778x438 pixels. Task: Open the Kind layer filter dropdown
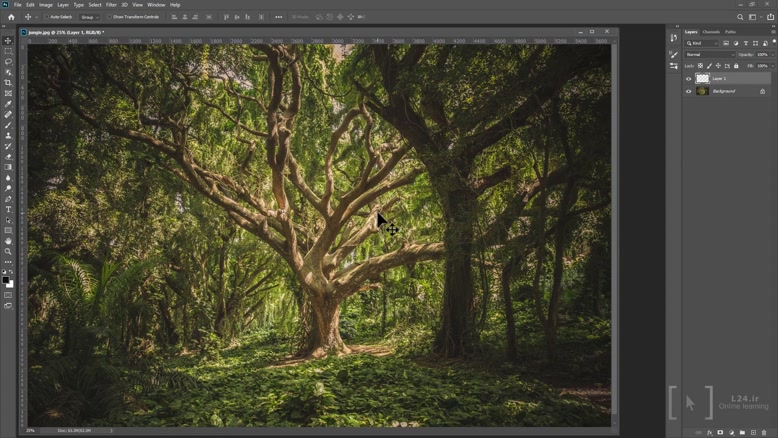coord(703,43)
